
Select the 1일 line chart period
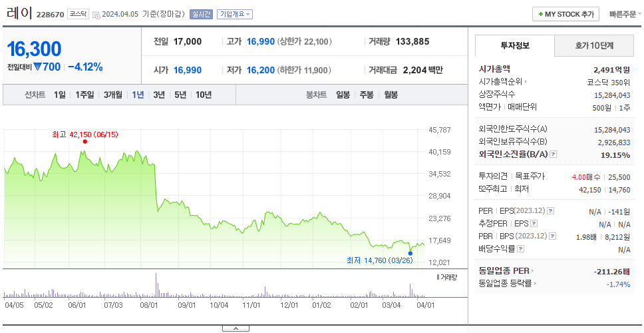[60, 95]
